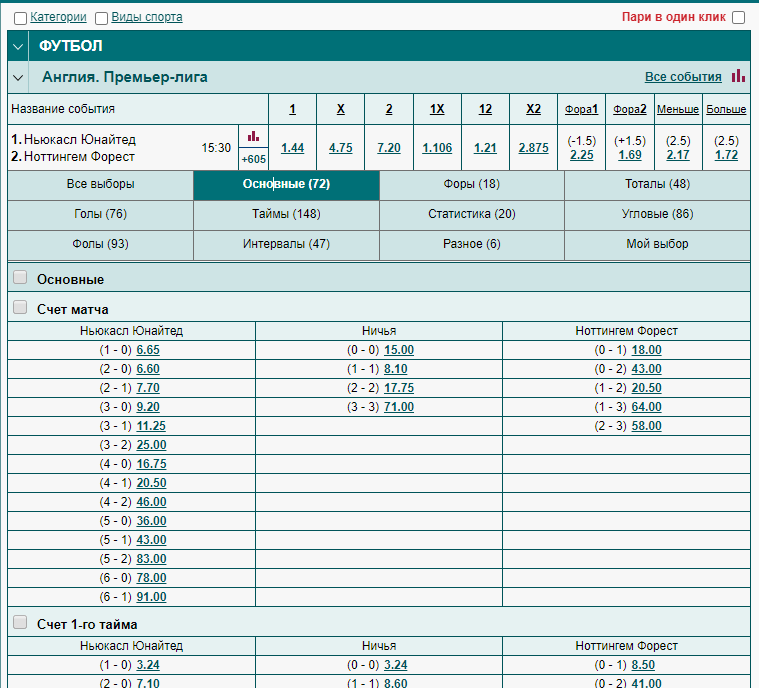This screenshot has width=759, height=688.
Task: Pick under 2.5 odds 2.17
Action: (678, 155)
